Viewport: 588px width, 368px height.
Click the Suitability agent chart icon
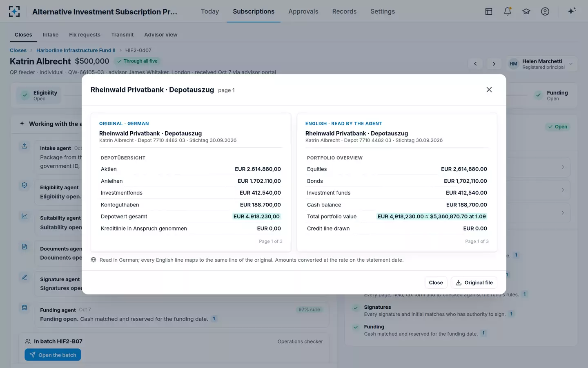(24, 216)
